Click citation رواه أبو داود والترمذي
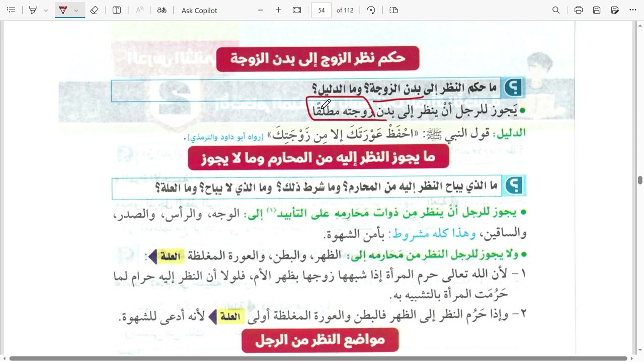 click(225, 137)
